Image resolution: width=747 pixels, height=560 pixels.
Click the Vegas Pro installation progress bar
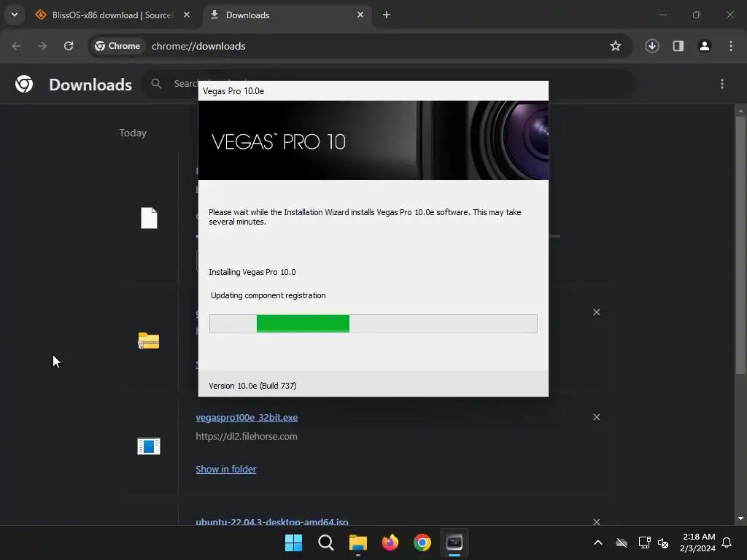coord(373,324)
